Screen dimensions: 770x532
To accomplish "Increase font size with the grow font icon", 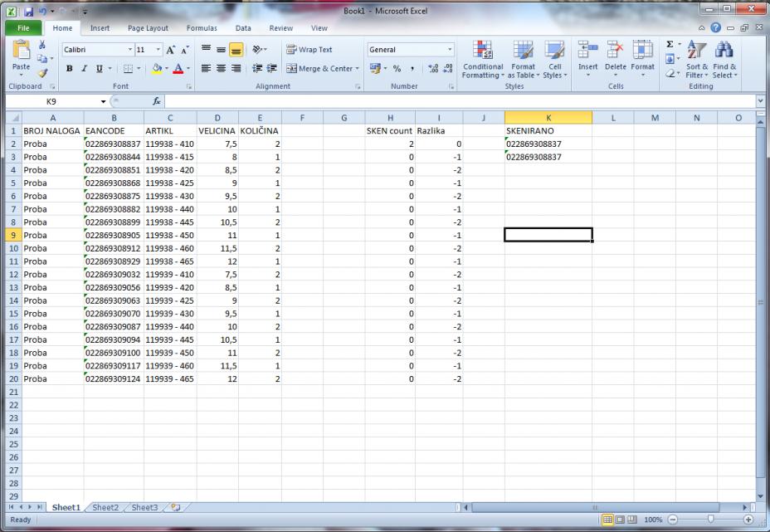I will [170, 50].
